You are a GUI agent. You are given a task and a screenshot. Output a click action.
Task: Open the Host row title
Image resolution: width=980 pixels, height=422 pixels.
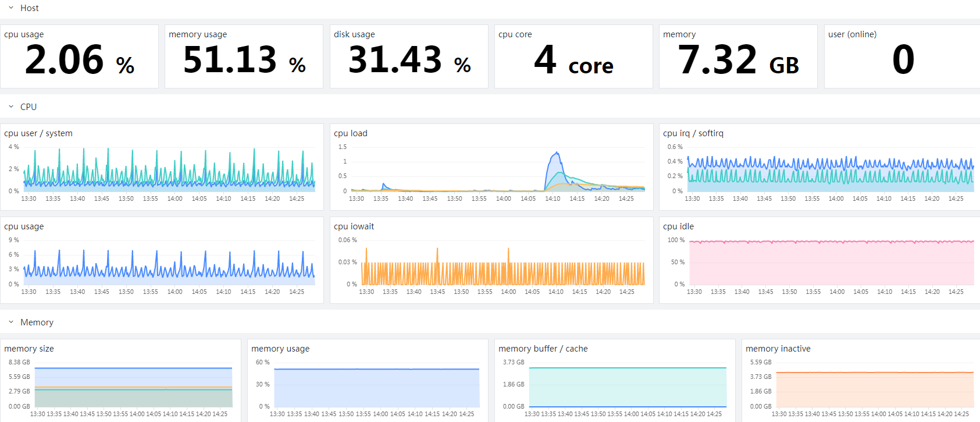(x=30, y=8)
